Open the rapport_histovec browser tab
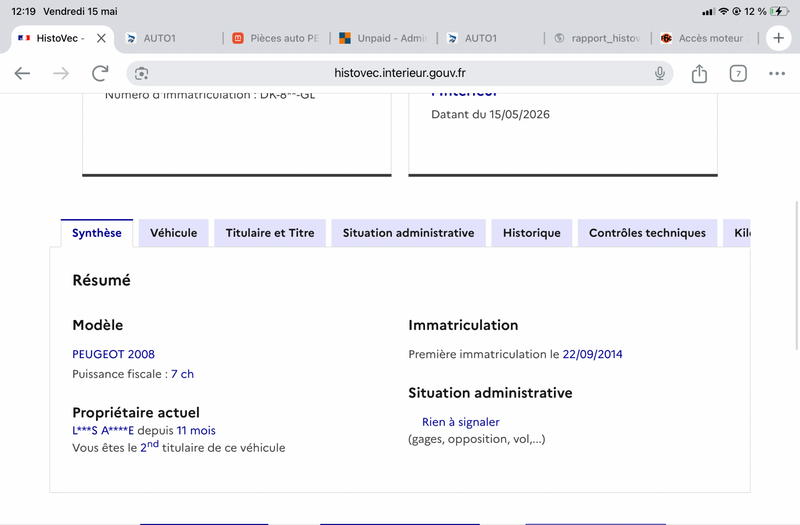Screen dimensions: 800x525 (x=597, y=38)
